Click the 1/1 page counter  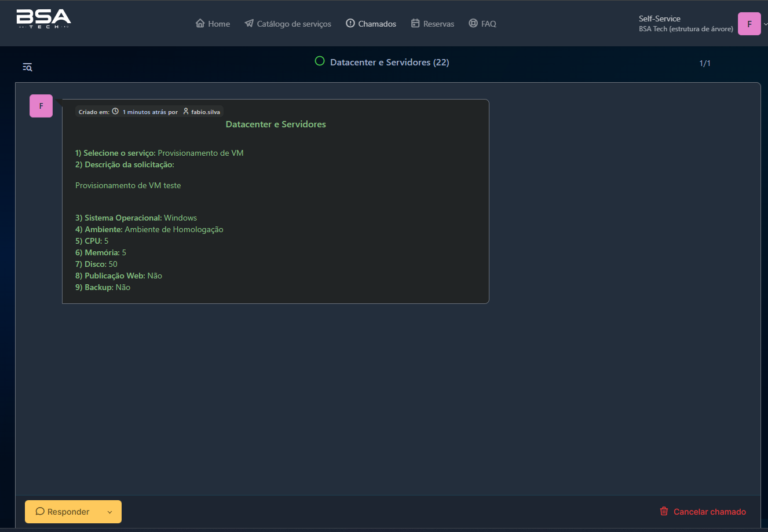[x=705, y=63]
